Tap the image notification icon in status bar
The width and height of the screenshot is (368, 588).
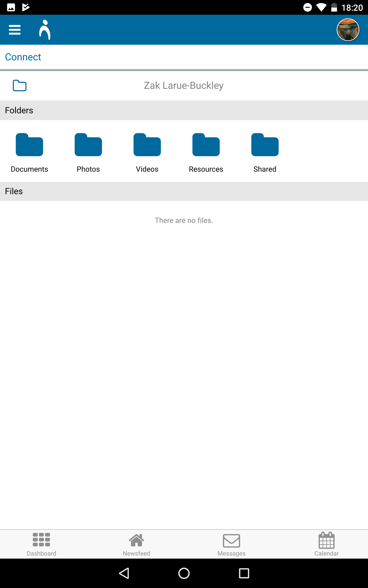pyautogui.click(x=11, y=7)
